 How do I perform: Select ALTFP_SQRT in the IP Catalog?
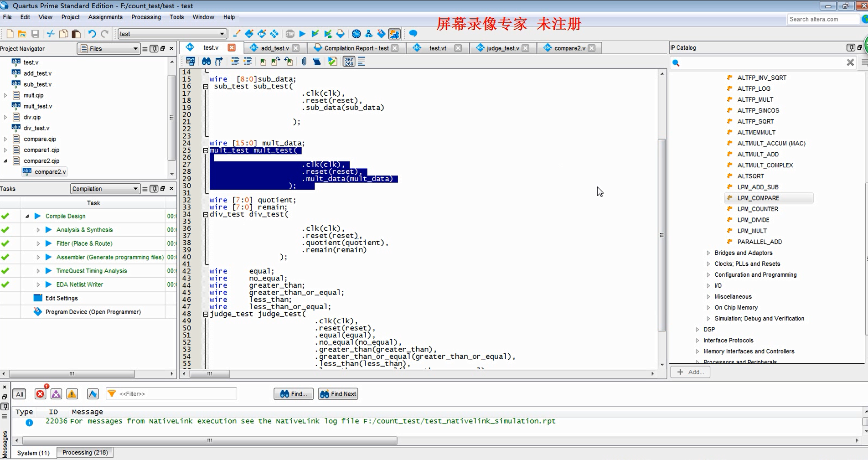755,121
